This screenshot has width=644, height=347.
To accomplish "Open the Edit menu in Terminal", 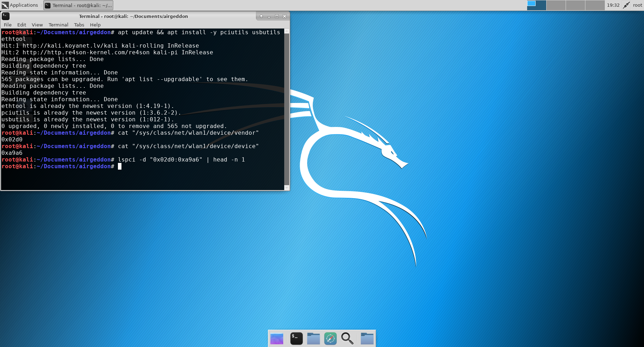I will tap(22, 25).
